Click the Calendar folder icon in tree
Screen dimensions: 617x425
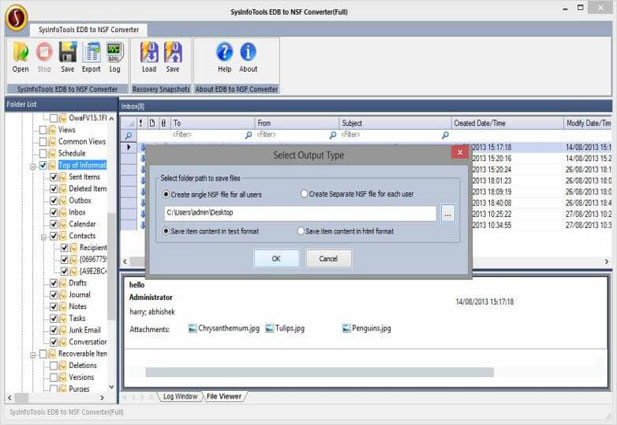[x=63, y=224]
